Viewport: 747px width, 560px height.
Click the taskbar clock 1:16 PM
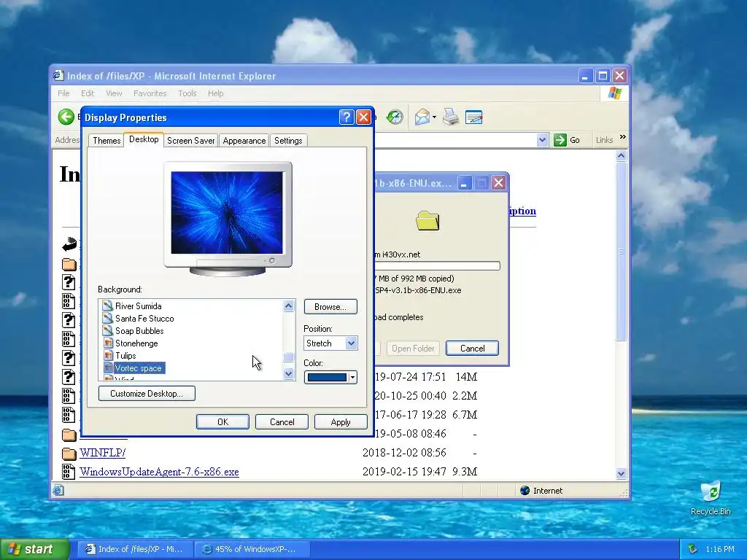point(720,549)
